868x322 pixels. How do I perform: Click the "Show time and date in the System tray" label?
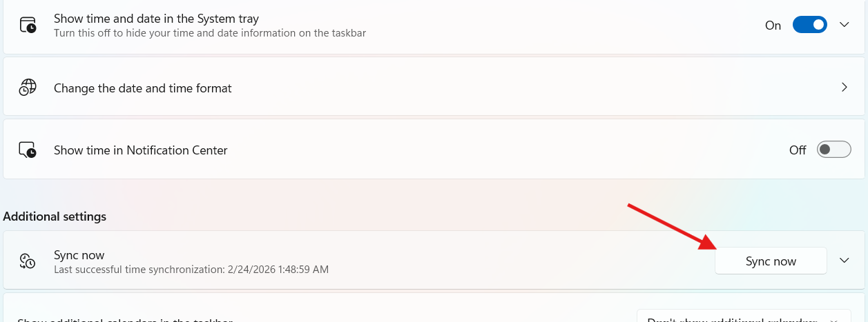pos(156,19)
